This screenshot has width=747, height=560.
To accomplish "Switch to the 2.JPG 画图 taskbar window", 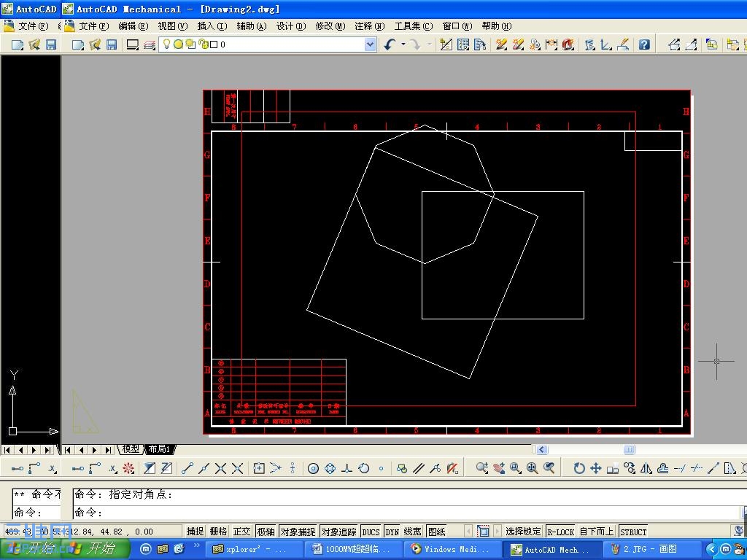I will (x=649, y=549).
